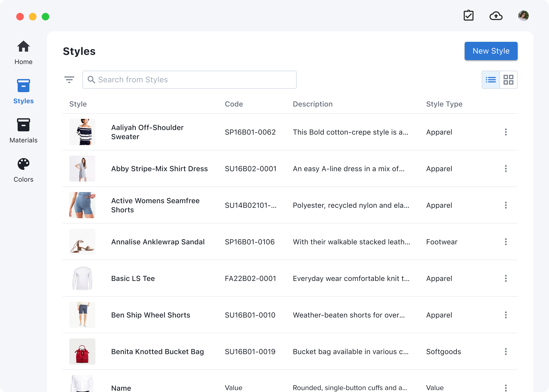Open more options for Annalise Anklewrap Sandal
The image size is (549, 392).
(506, 242)
